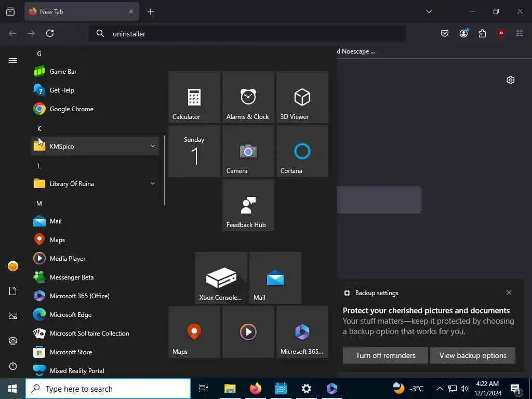Launch the Camera tile
532x399 pixels.
(x=248, y=151)
